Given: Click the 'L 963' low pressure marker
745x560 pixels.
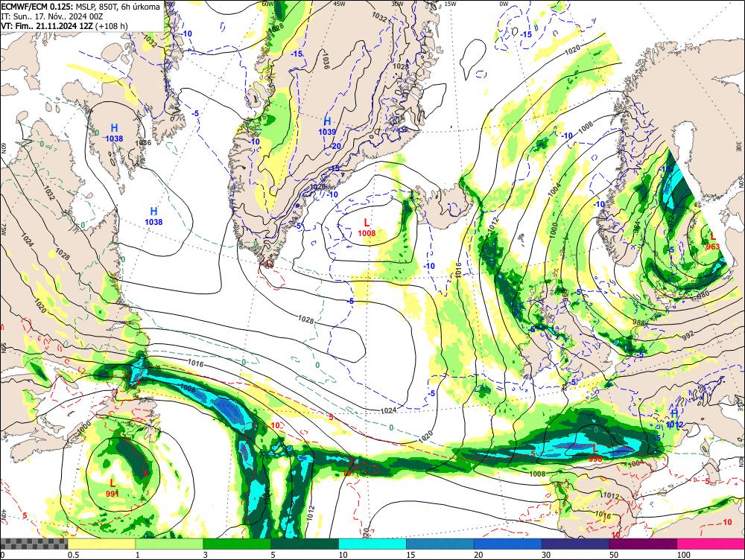Looking at the screenshot, I should point(713,241).
